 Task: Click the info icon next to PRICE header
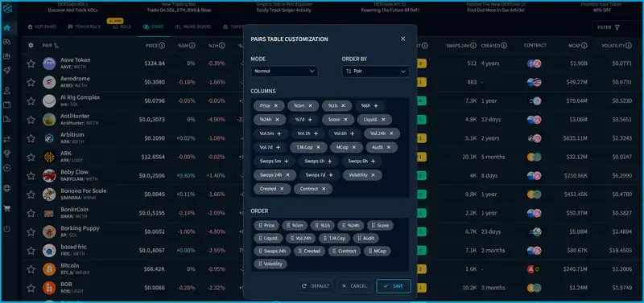click(162, 46)
